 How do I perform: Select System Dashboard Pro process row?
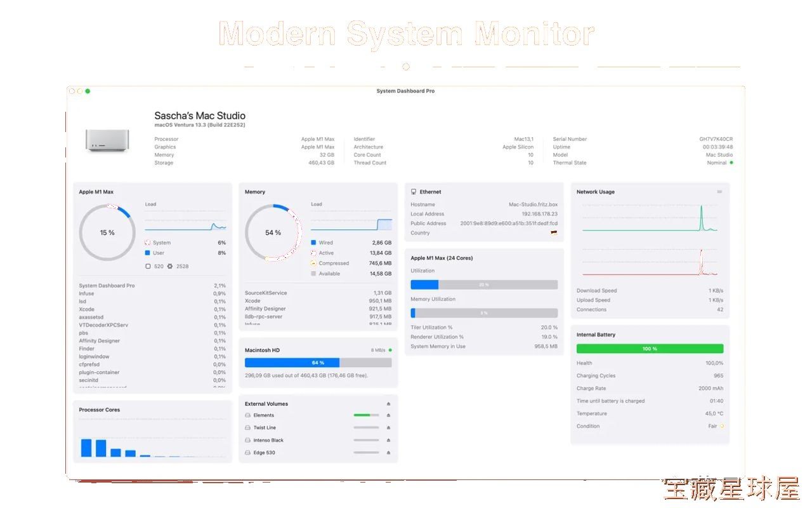click(152, 286)
